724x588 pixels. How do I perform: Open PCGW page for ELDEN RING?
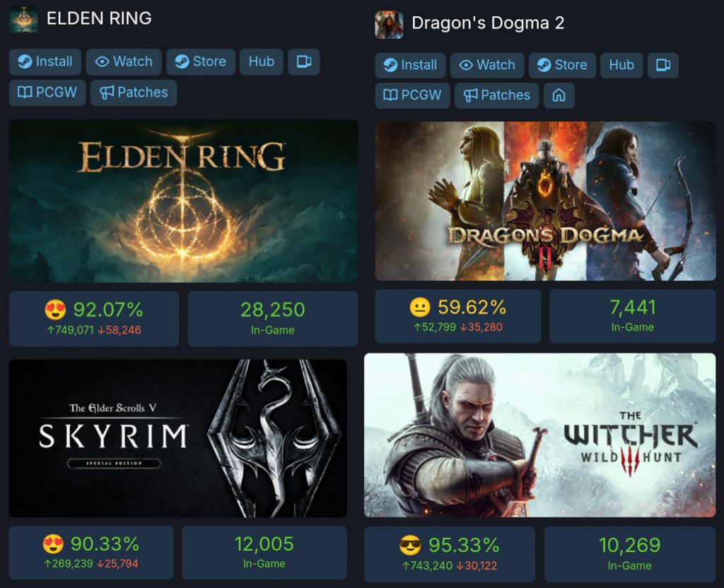[x=47, y=93]
